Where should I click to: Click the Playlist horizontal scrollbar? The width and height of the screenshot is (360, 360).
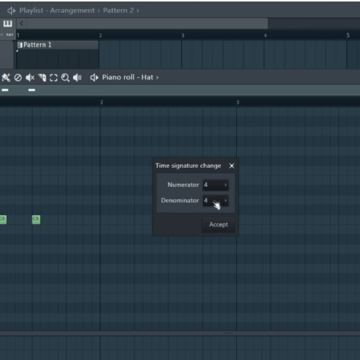[148, 24]
